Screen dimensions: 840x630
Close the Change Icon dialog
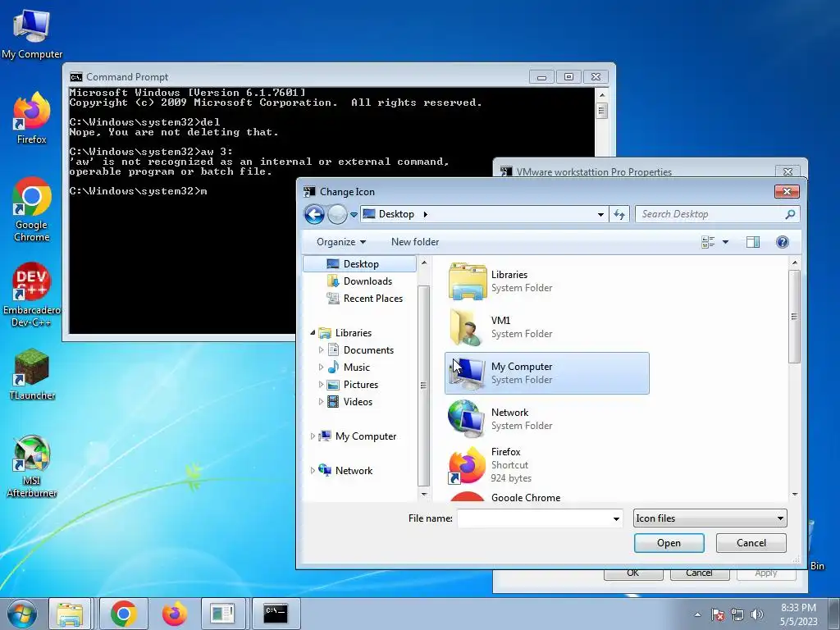point(787,191)
